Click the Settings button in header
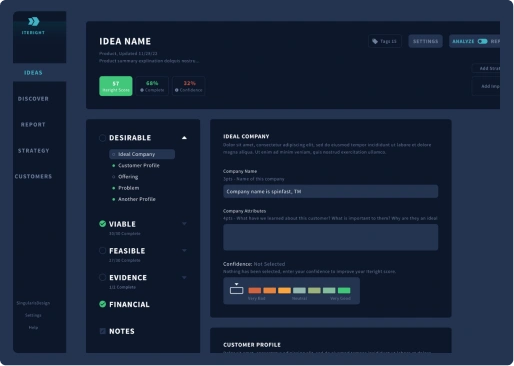 426,41
